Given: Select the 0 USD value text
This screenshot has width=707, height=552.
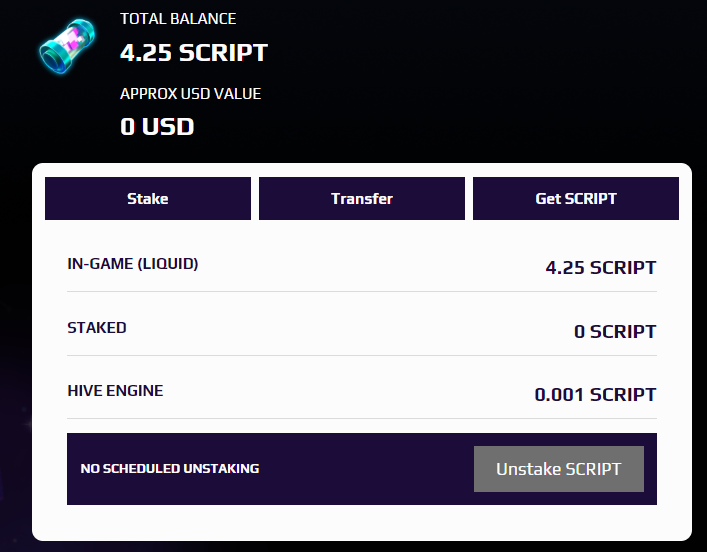Looking at the screenshot, I should coord(157,126).
